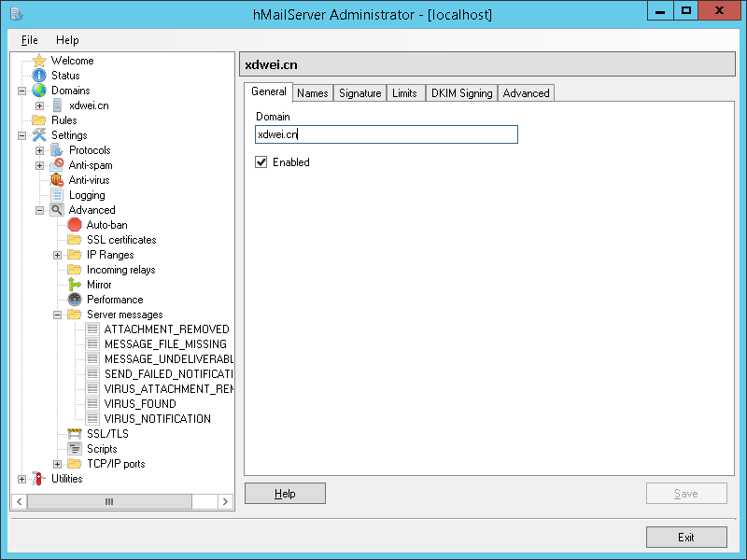Click the SSL certificates folder icon
Image resolution: width=747 pixels, height=560 pixels.
[x=75, y=240]
